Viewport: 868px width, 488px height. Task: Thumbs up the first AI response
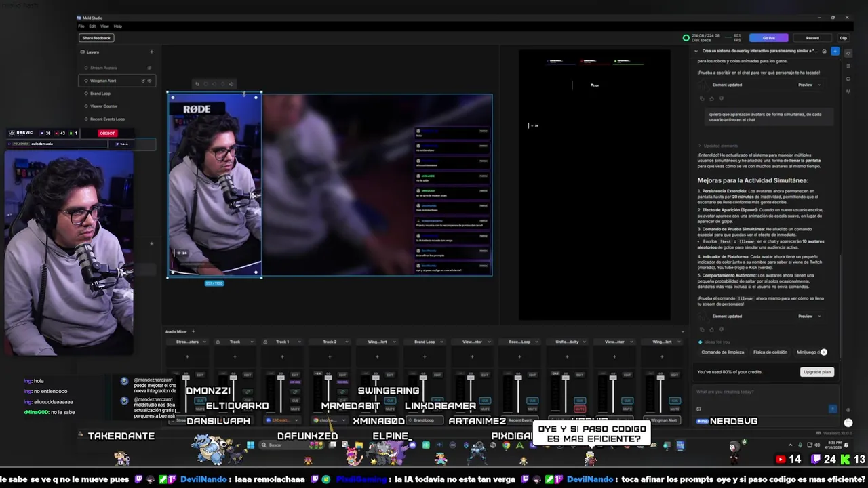coord(711,98)
